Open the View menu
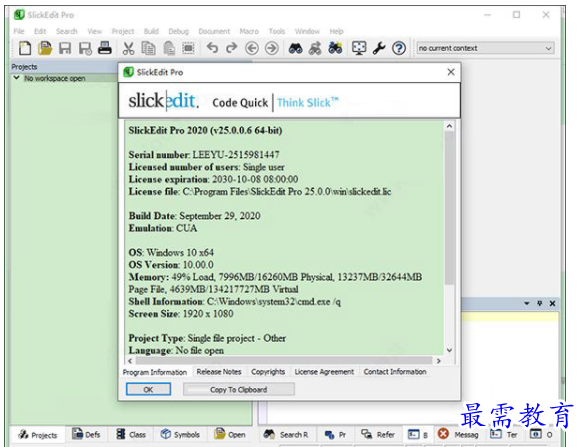The height and width of the screenshot is (447, 582). coord(94,31)
